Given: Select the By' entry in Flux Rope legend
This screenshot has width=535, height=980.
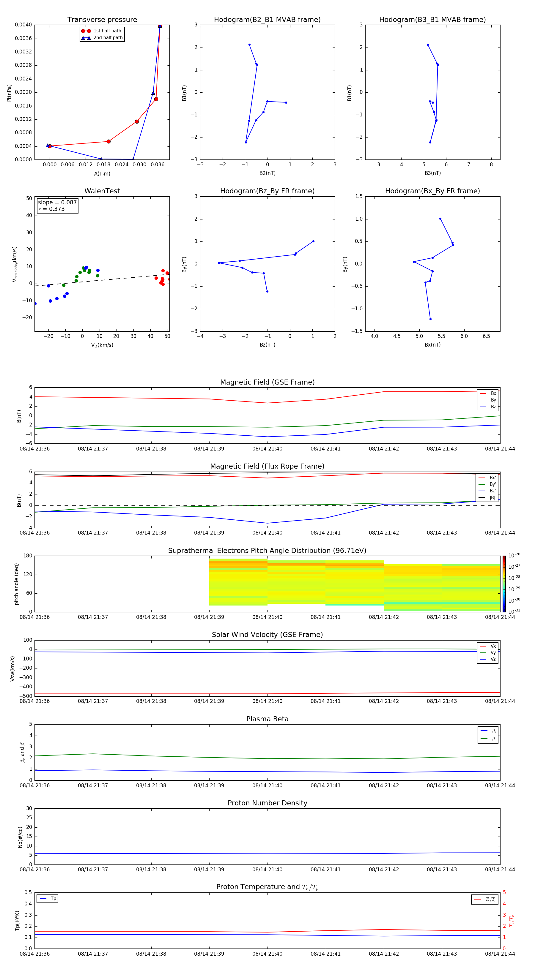Looking at the screenshot, I should (x=487, y=484).
